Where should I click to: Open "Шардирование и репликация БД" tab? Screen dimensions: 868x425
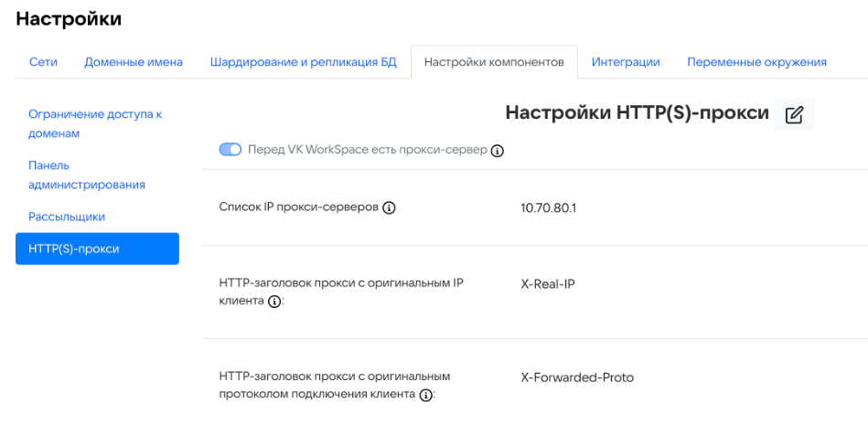tap(303, 62)
